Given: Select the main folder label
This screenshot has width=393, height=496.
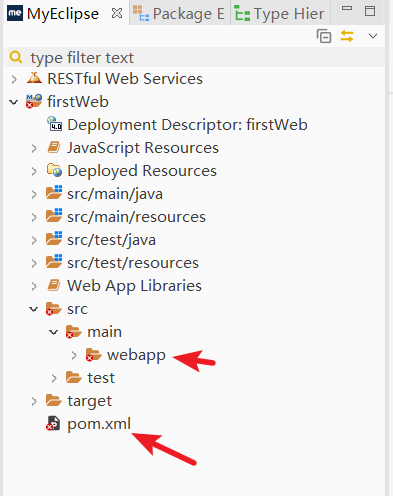Looking at the screenshot, I should 105,332.
